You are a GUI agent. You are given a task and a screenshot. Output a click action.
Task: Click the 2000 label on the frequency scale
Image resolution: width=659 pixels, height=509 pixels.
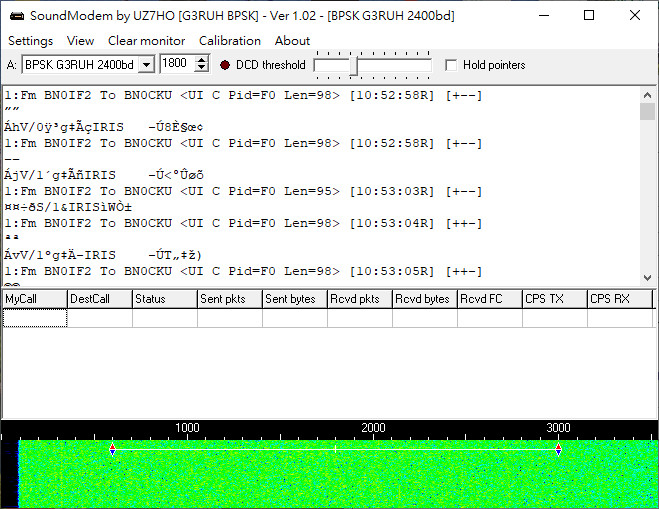click(x=373, y=428)
